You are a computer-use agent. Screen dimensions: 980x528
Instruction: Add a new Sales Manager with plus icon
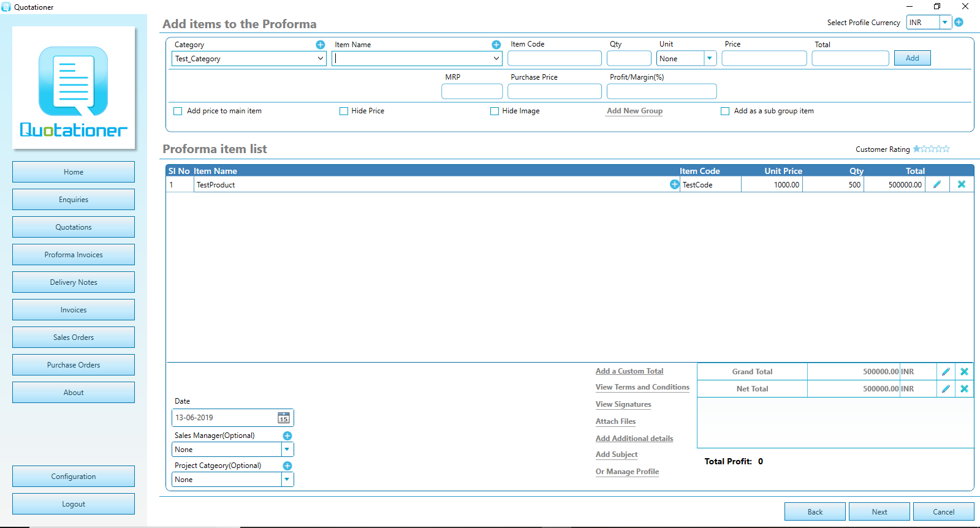(x=287, y=436)
